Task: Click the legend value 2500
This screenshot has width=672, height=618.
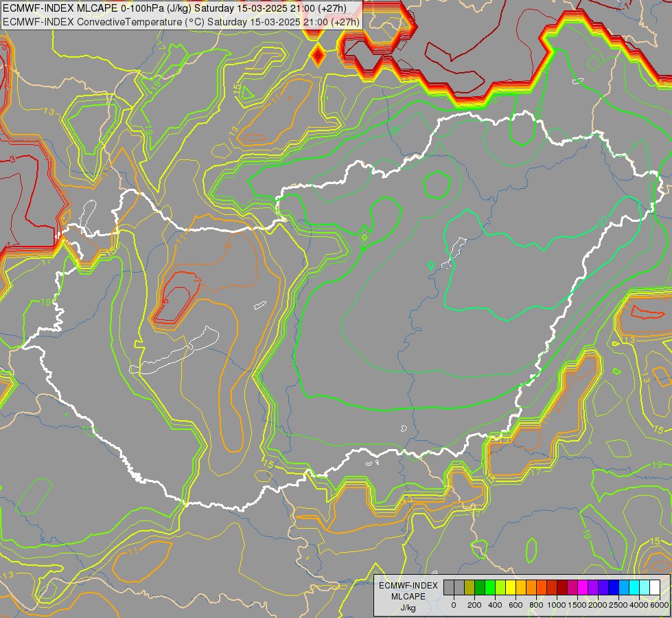Action: tap(618, 605)
